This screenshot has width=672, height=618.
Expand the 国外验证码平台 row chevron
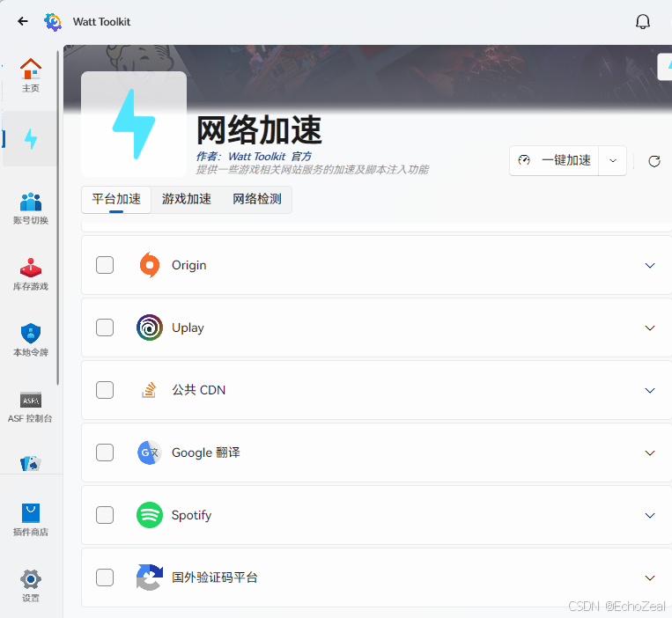(x=650, y=578)
